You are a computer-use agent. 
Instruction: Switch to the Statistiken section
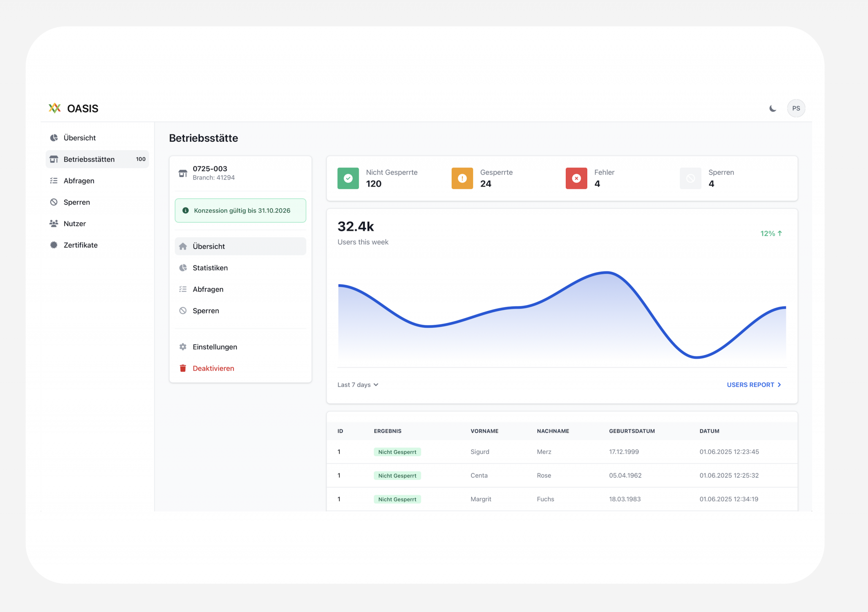(x=210, y=268)
